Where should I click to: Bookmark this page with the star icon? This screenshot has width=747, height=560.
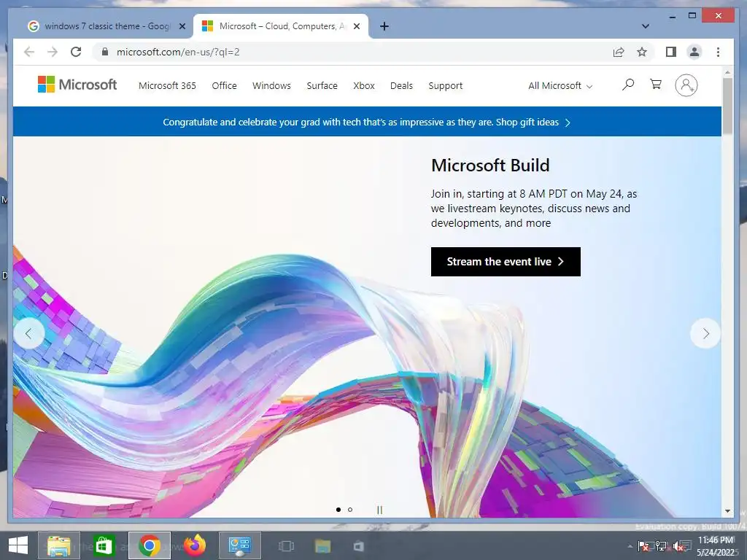(x=642, y=52)
